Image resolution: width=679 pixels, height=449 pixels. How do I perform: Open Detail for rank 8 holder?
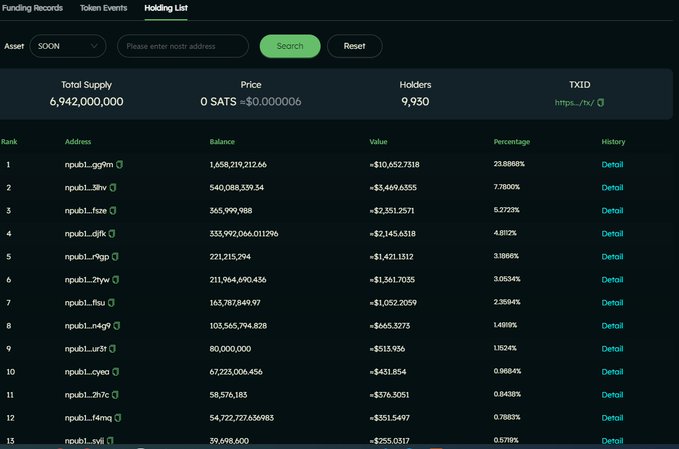coord(612,326)
